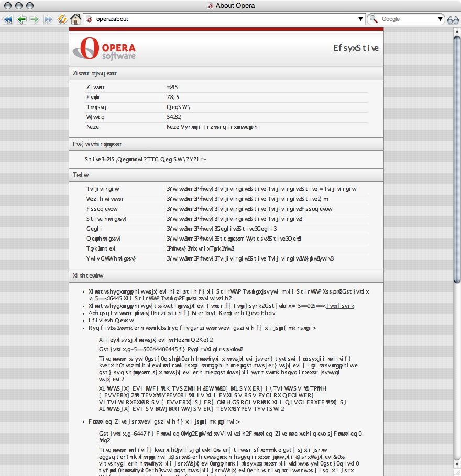The width and height of the screenshot is (461, 476).
Task: Click the magnifier icon in search box
Action: tap(374, 19)
